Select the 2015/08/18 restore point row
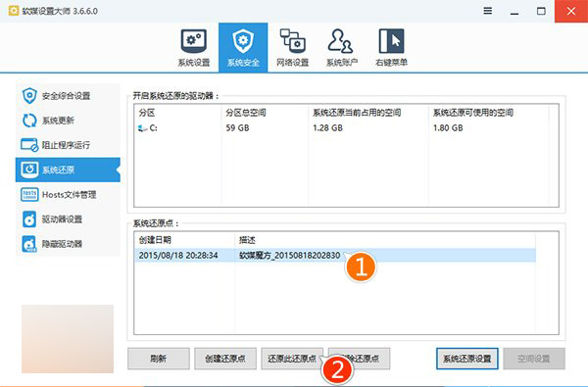 (335, 256)
